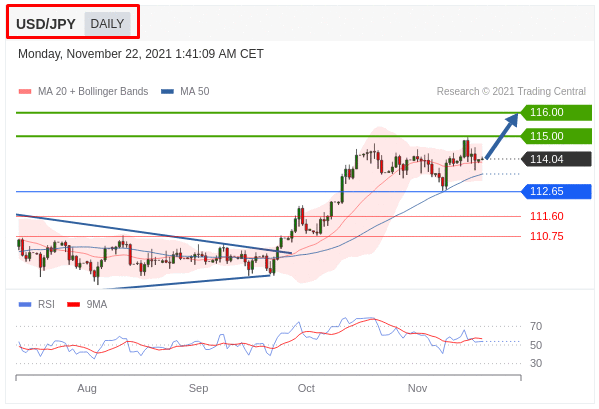Viewport: 599px width, 409px height.
Task: Click the pink MA 20 color swatch
Action: [x=25, y=92]
